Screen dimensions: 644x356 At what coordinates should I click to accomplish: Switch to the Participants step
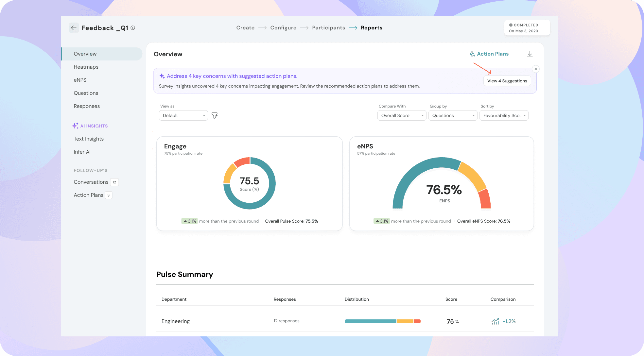click(328, 28)
